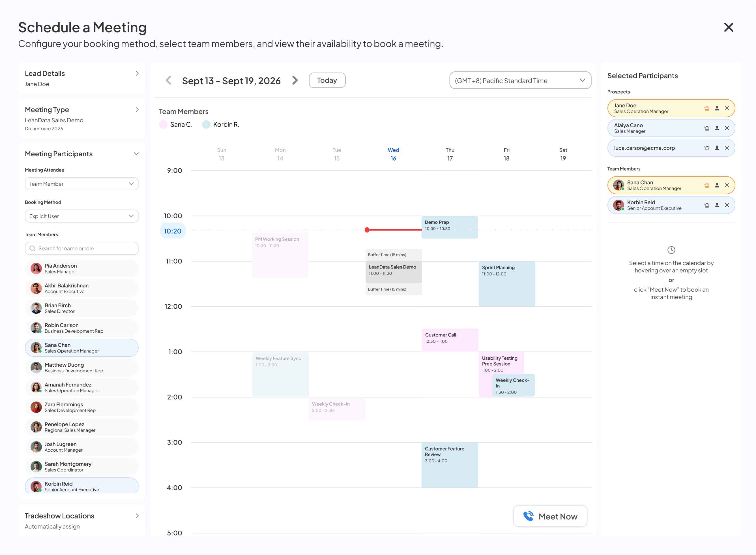Viewport: 756px width, 555px height.
Task: Click the pink Sana C. legend swatch
Action: (x=163, y=125)
